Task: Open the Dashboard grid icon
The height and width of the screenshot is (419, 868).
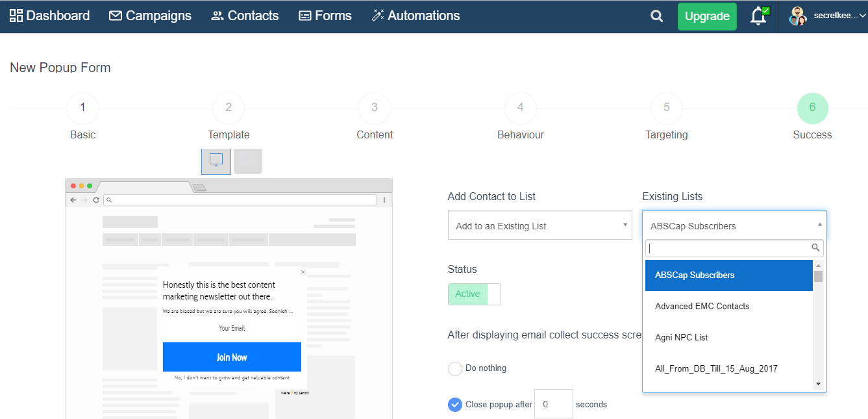Action: 14,15
